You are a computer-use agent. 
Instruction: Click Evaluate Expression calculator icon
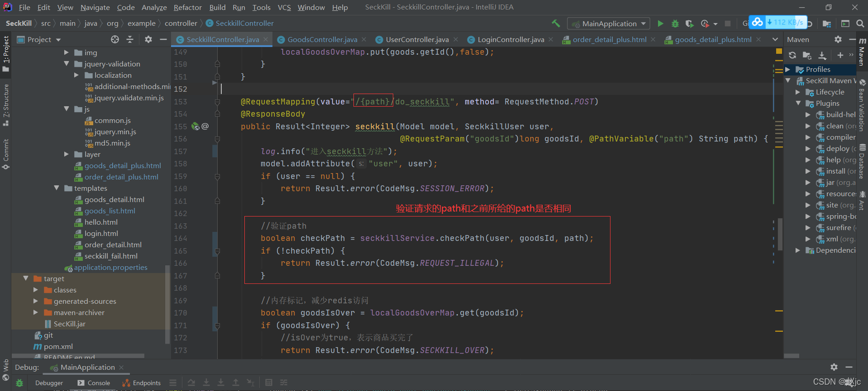click(x=269, y=383)
